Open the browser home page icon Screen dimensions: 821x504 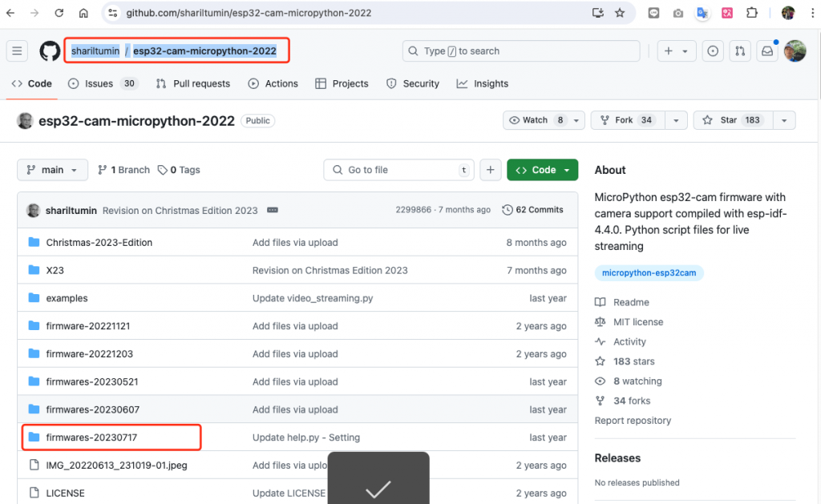83,13
